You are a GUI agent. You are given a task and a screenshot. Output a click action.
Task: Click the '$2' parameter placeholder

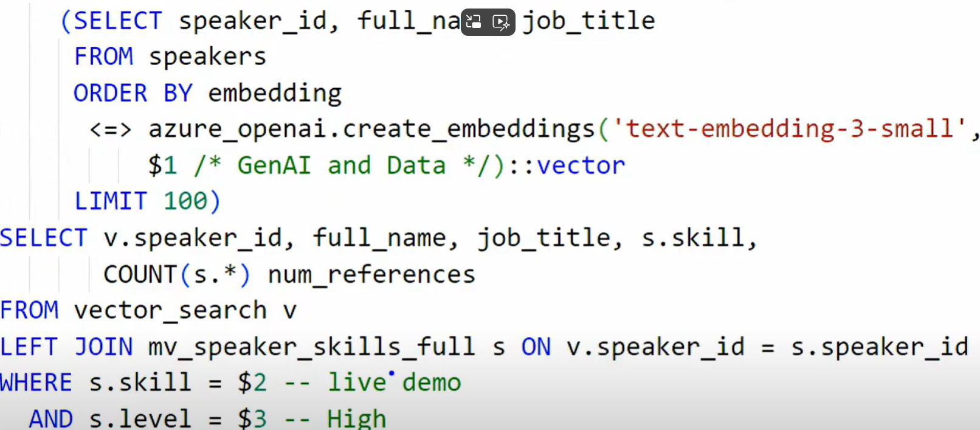pos(252,383)
